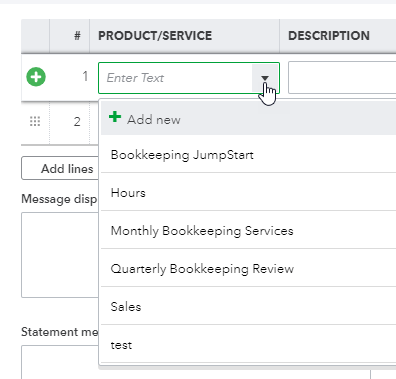Choose Bookkeeping JumpStart from the list
Screen dimensions: 396x379
(248, 155)
